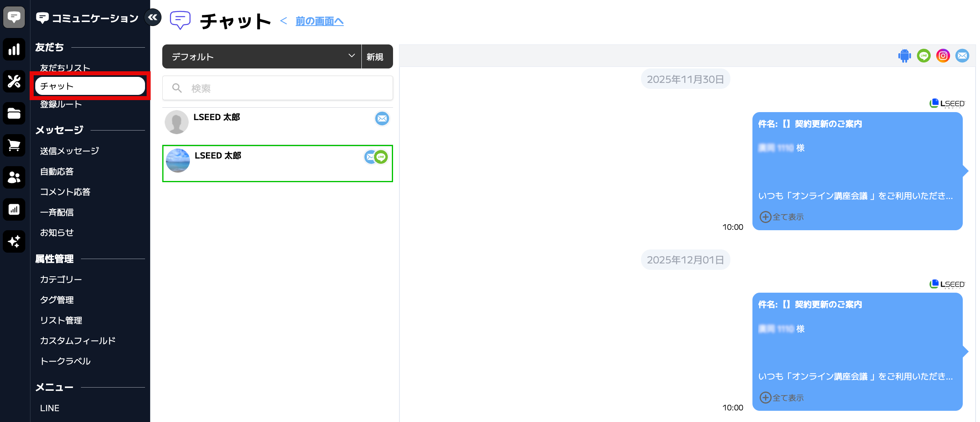Open the tools wrench sidebar icon
Screen dimensions: 980x422
click(x=14, y=81)
